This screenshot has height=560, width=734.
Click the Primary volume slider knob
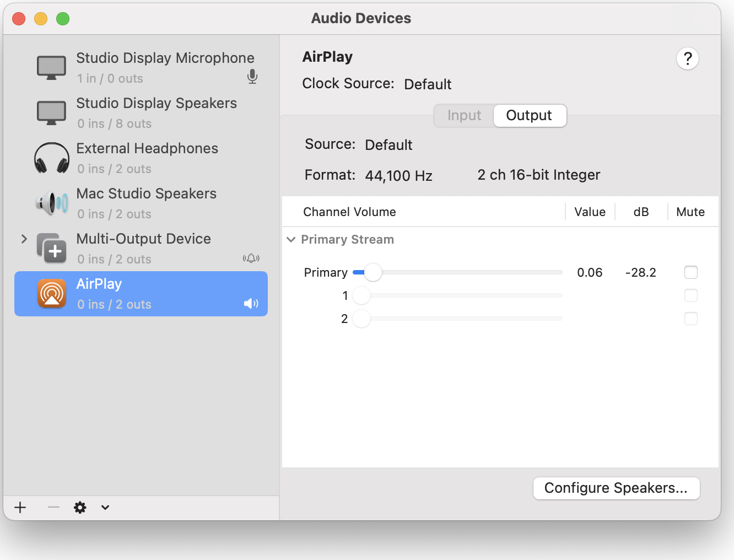(373, 272)
